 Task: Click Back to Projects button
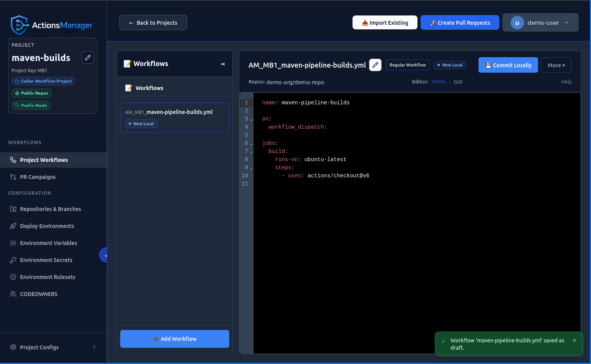(x=153, y=22)
